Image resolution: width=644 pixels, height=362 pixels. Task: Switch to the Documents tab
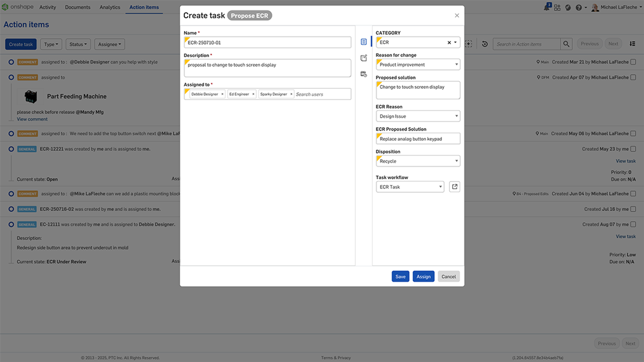coord(77,7)
